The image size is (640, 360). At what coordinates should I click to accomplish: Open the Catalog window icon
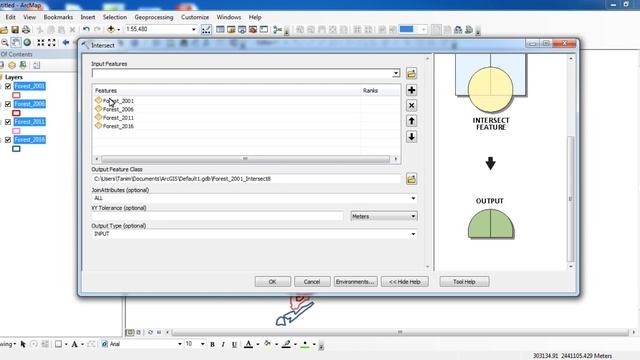231,29
